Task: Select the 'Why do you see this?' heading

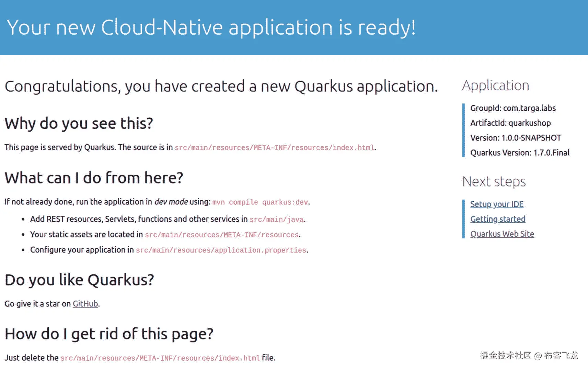Action: pos(79,123)
